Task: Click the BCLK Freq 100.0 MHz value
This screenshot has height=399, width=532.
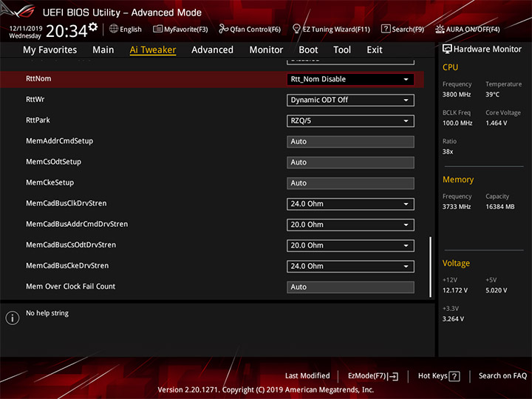Action: pyautogui.click(x=457, y=123)
